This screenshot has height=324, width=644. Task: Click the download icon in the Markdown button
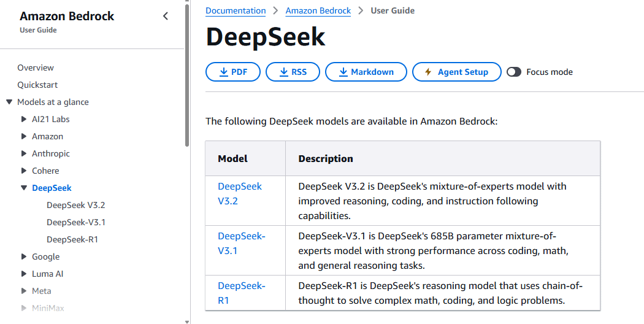(x=343, y=72)
